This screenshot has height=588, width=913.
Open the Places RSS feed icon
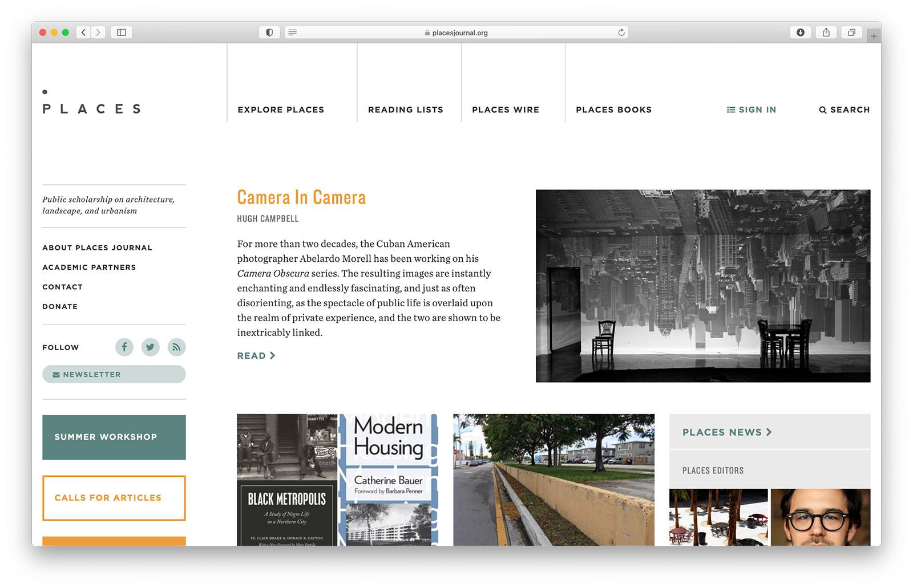tap(176, 347)
